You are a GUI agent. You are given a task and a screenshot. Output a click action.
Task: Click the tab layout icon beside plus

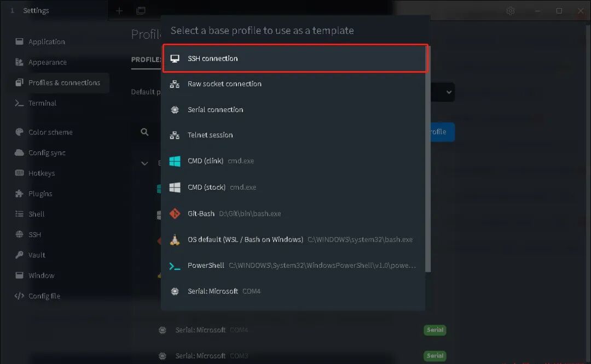coord(141,10)
